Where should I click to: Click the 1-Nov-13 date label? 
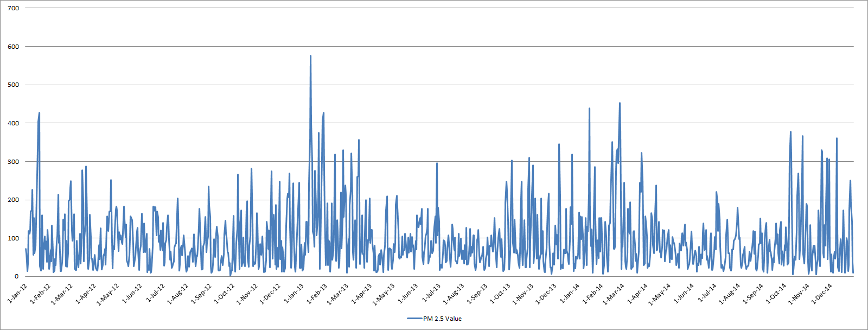point(523,293)
